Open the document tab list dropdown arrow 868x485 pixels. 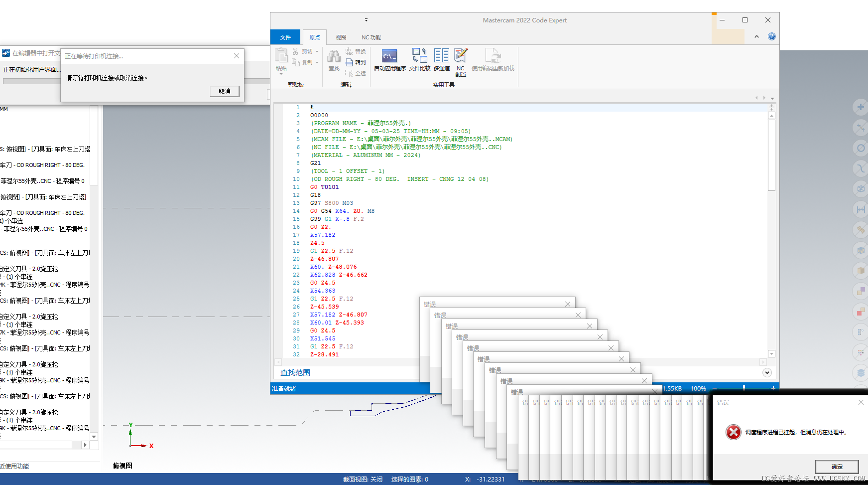click(772, 98)
